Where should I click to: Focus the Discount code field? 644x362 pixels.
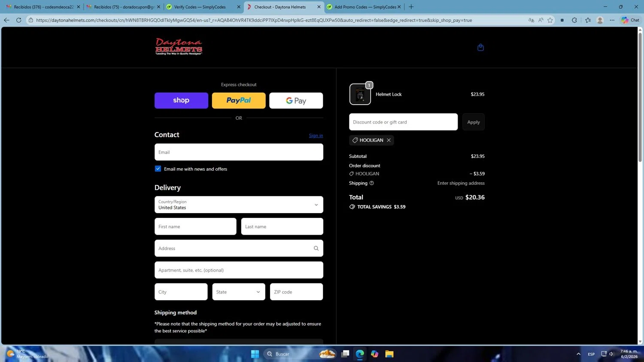403,122
